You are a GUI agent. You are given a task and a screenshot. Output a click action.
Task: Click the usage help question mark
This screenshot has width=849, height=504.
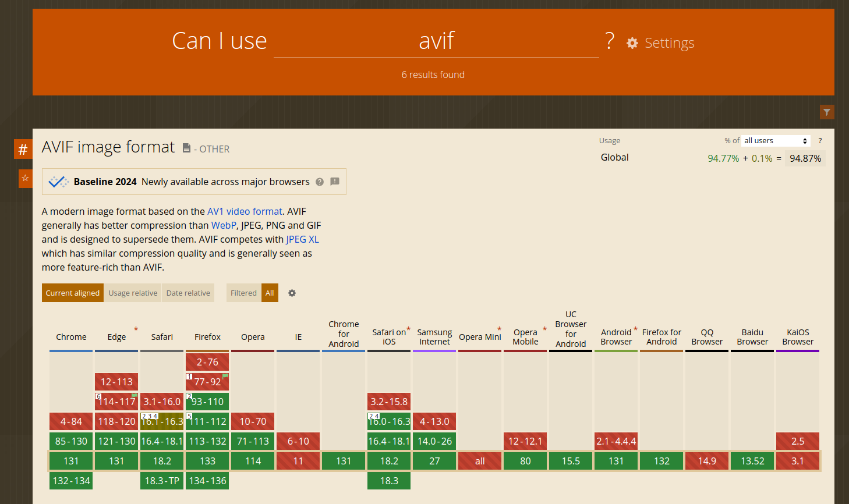(820, 140)
